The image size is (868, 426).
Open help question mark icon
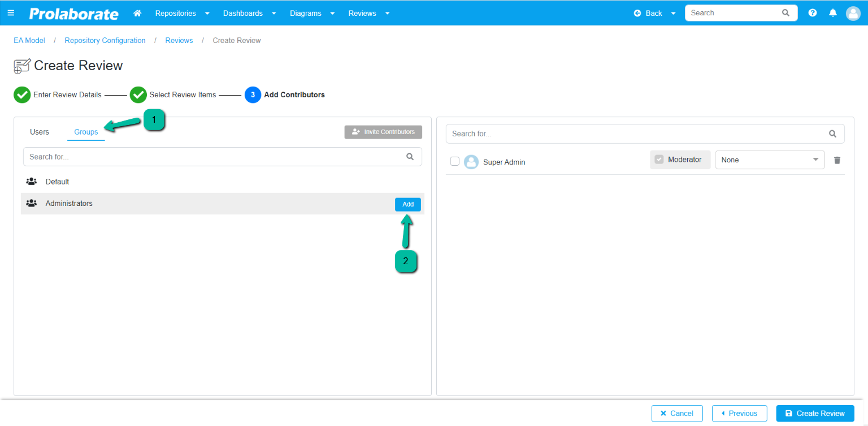click(x=813, y=13)
